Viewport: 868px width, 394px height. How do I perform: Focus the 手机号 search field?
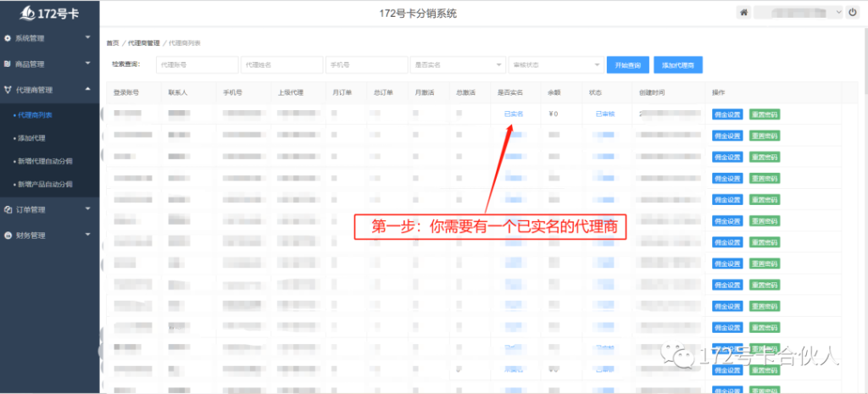[366, 64]
